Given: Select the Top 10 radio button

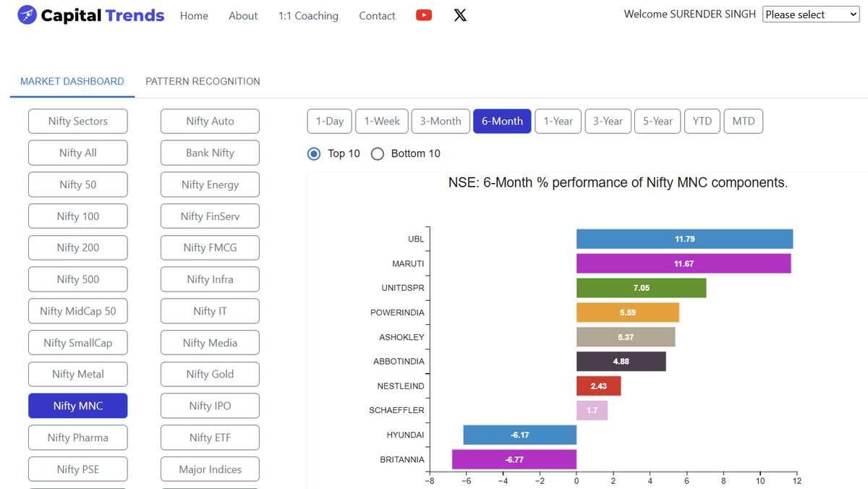Looking at the screenshot, I should pyautogui.click(x=314, y=153).
